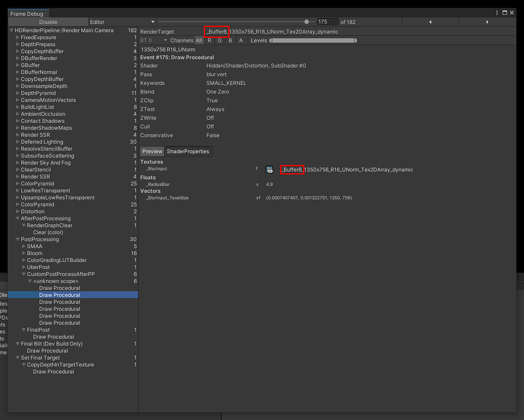Go to the next frame event arrow

pyautogui.click(x=488, y=21)
